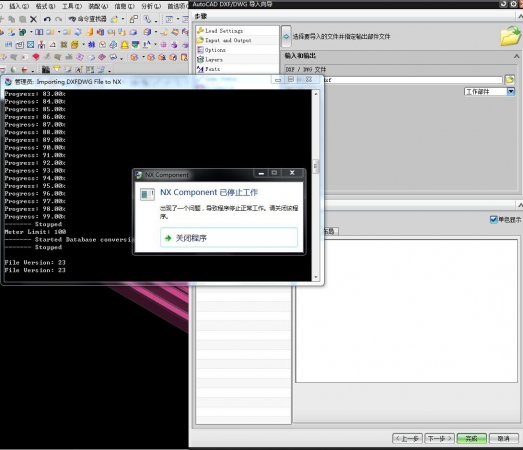The width and height of the screenshot is (523, 450).
Task: Click the 上一步 back button
Action: pyautogui.click(x=407, y=438)
